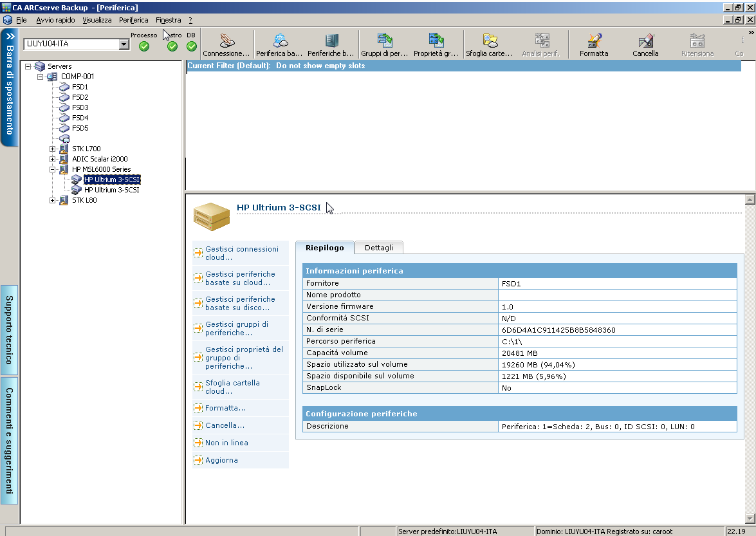Viewport: 756px width, 536px height.
Task: Click Gestisci connessioni cloud link
Action: (x=241, y=253)
